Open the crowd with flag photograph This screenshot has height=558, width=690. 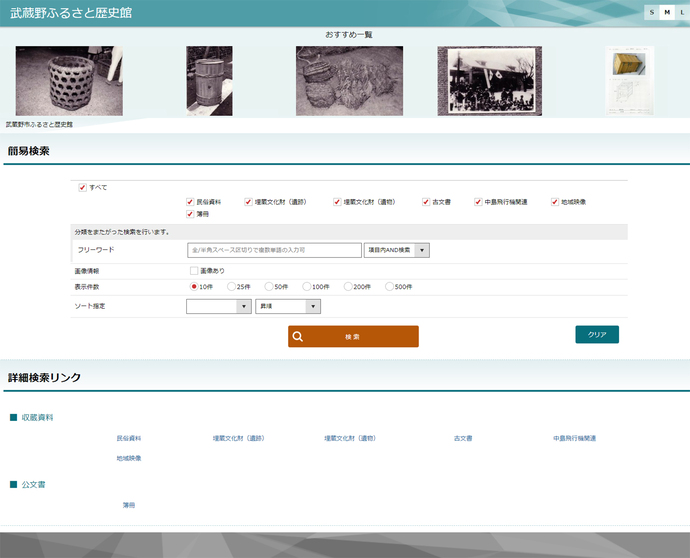[x=489, y=81]
